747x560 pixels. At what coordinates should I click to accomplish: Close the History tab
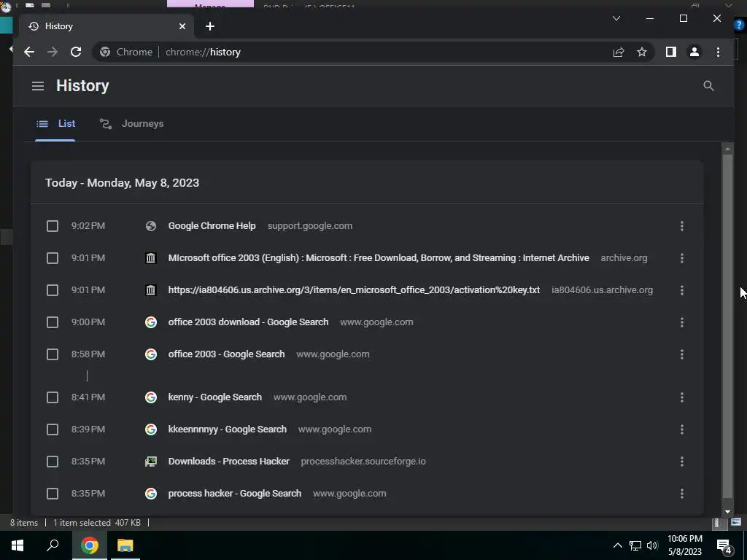tap(182, 26)
